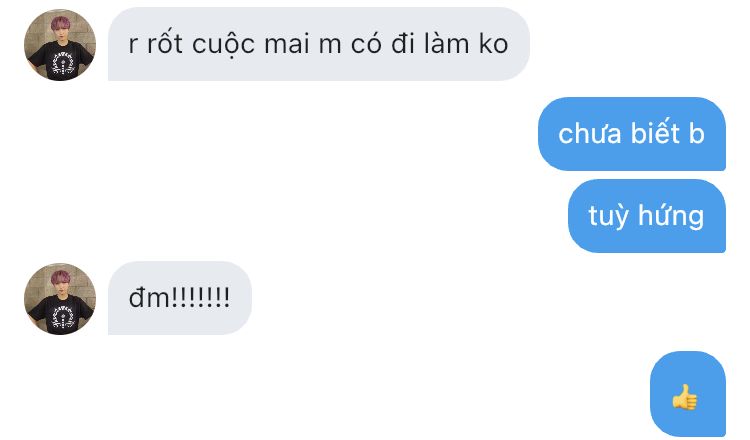Screen dimensions: 750x440
Task: Click the word 'biết' in the blue reply
Action: pyautogui.click(x=655, y=132)
